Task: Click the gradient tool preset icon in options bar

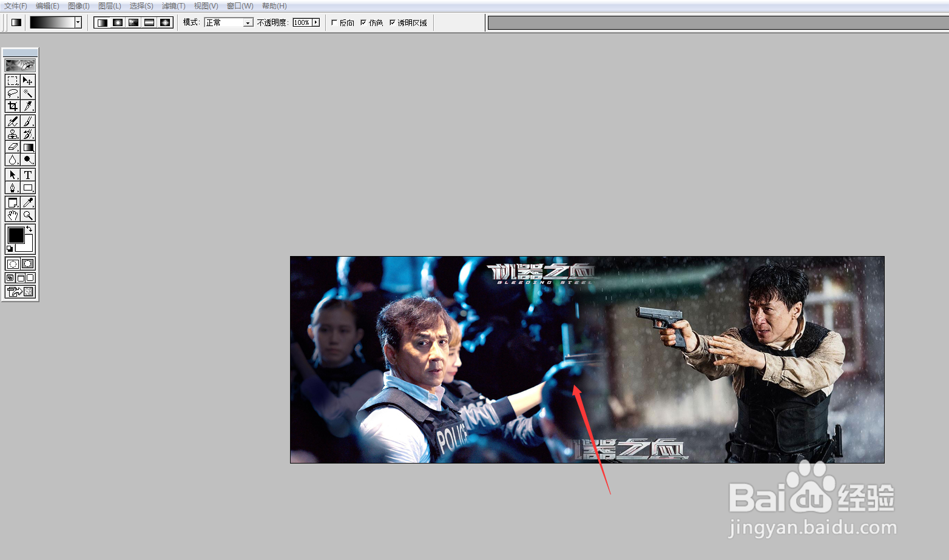Action: point(16,22)
